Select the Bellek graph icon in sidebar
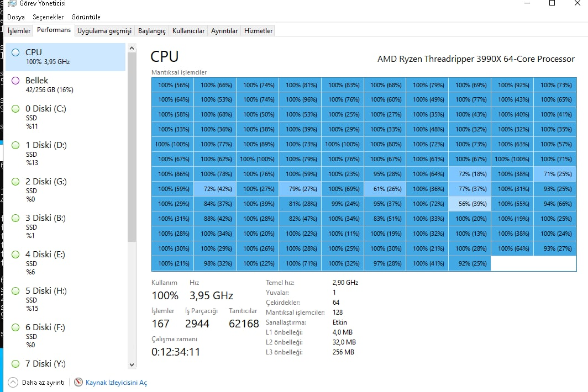 pos(15,81)
